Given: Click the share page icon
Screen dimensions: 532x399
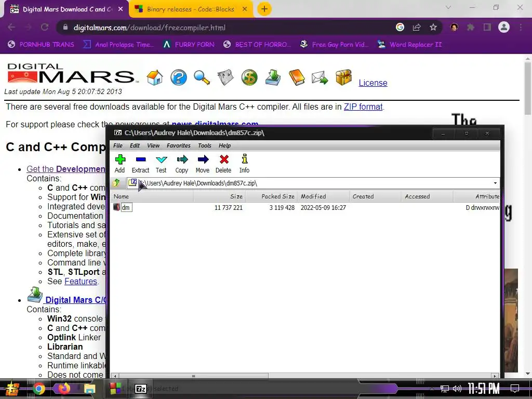Looking at the screenshot, I should pos(417,27).
